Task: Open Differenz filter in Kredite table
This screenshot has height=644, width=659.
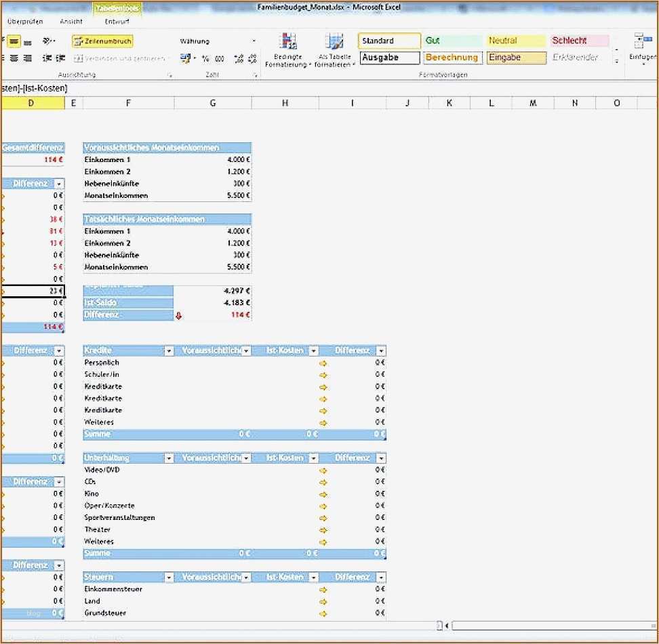Action: [381, 350]
